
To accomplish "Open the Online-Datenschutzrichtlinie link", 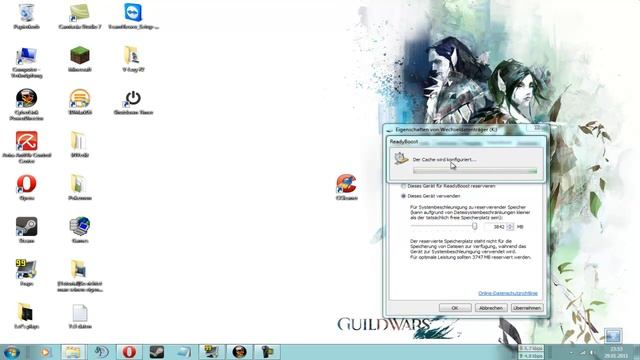I will (508, 293).
